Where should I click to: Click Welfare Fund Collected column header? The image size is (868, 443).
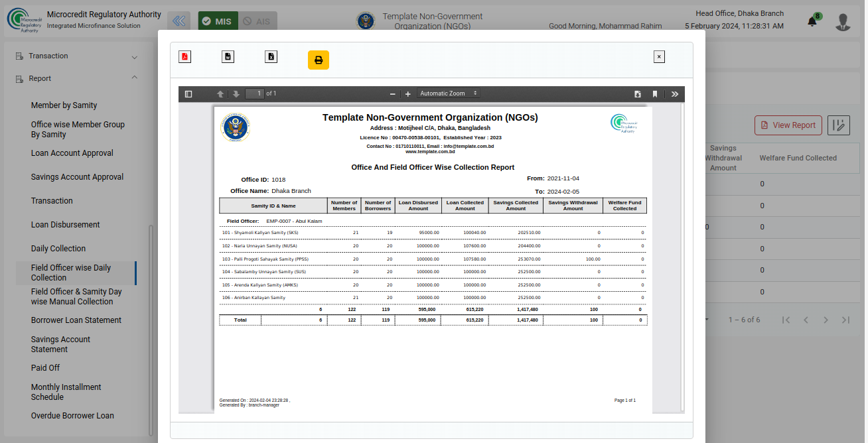coord(798,158)
